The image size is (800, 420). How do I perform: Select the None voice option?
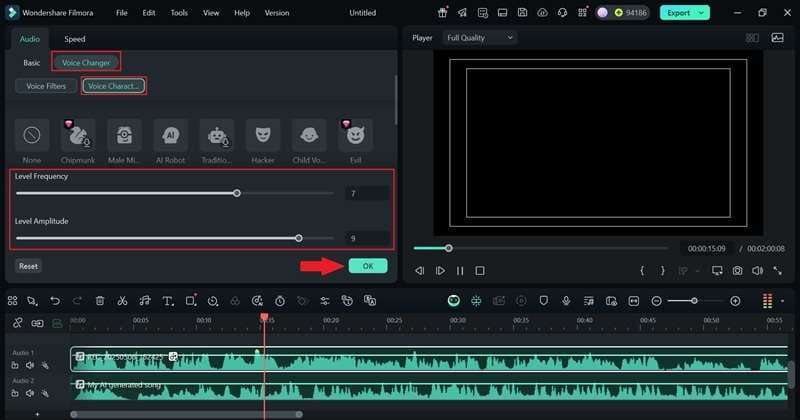[32, 136]
